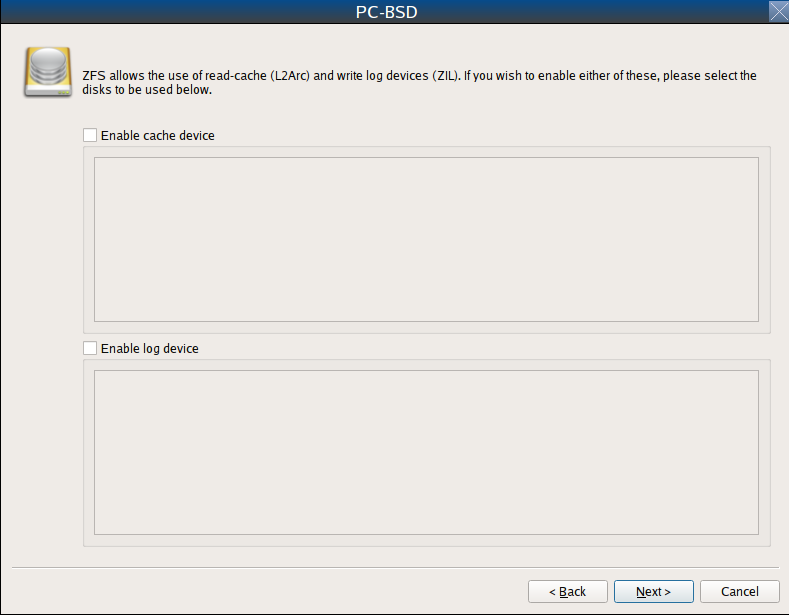Click the 'Enable cache device' label text
This screenshot has width=789, height=615.
click(157, 135)
